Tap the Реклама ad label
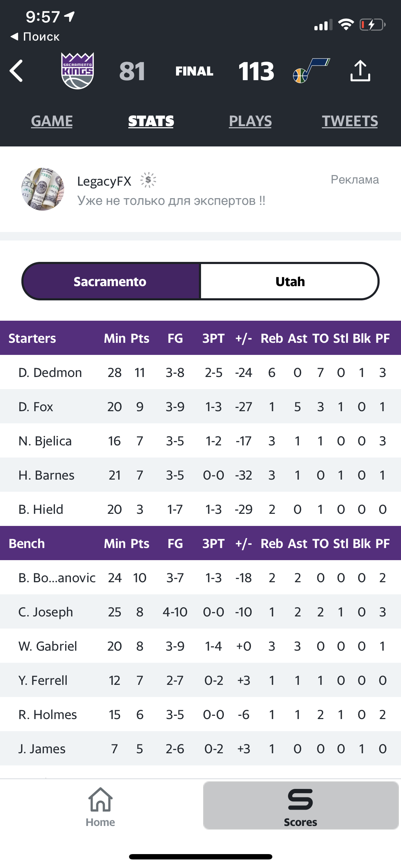 click(355, 180)
